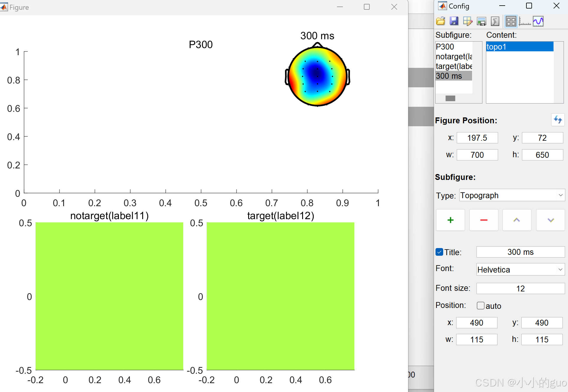Click the notarget(label11) green plot
Viewport: 568px width, 392px height.
click(109, 296)
